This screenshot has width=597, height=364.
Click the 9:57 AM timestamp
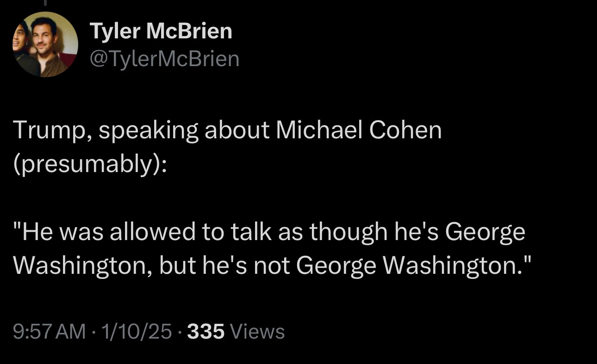point(50,332)
